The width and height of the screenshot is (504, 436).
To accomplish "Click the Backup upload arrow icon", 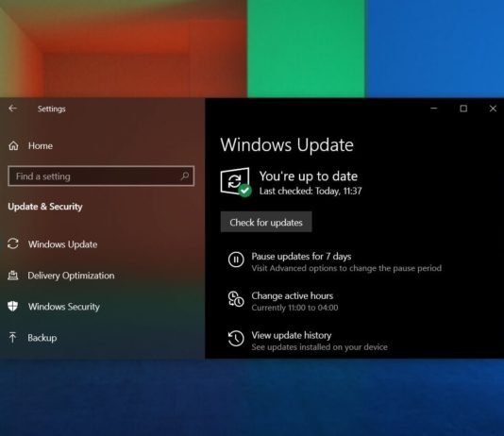I will 12,337.
